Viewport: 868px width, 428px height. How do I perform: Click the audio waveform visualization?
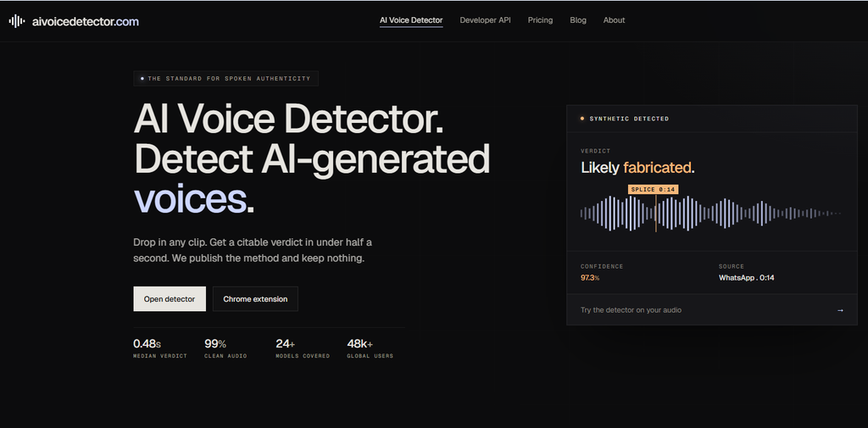tap(711, 214)
